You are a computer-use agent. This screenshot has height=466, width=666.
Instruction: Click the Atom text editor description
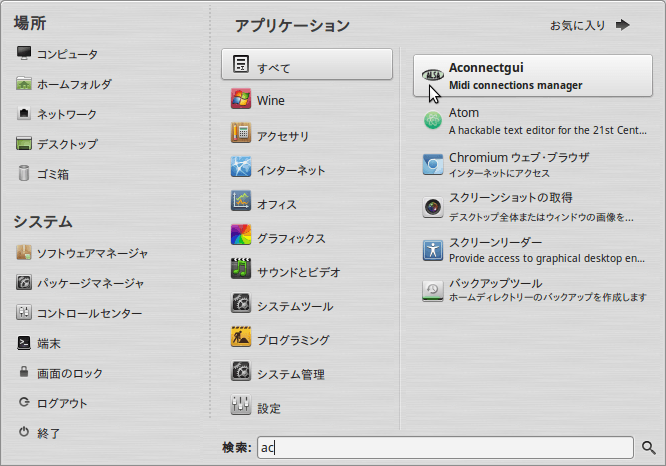coord(547,130)
